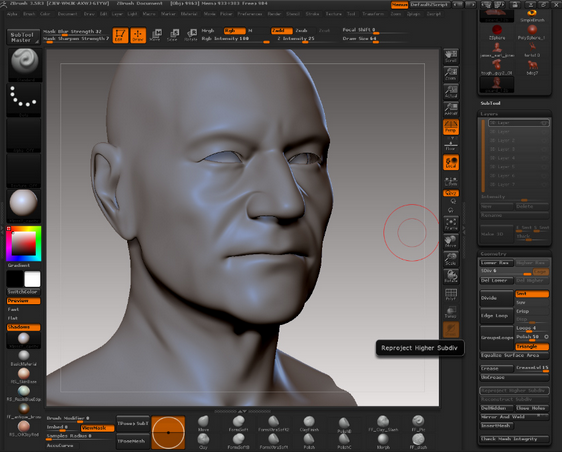Image resolution: width=562 pixels, height=452 pixels.
Task: Collapse the Layers section header
Action: coord(489,114)
